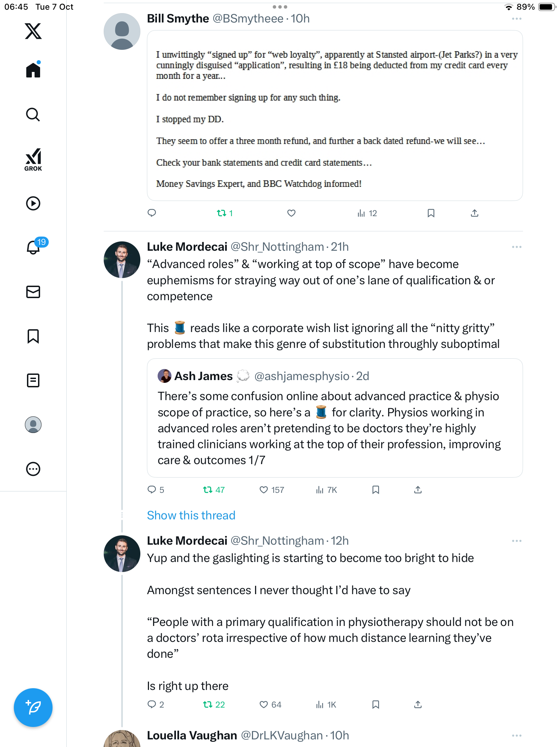
Task: Open the Lists sidebar icon
Action: click(33, 380)
